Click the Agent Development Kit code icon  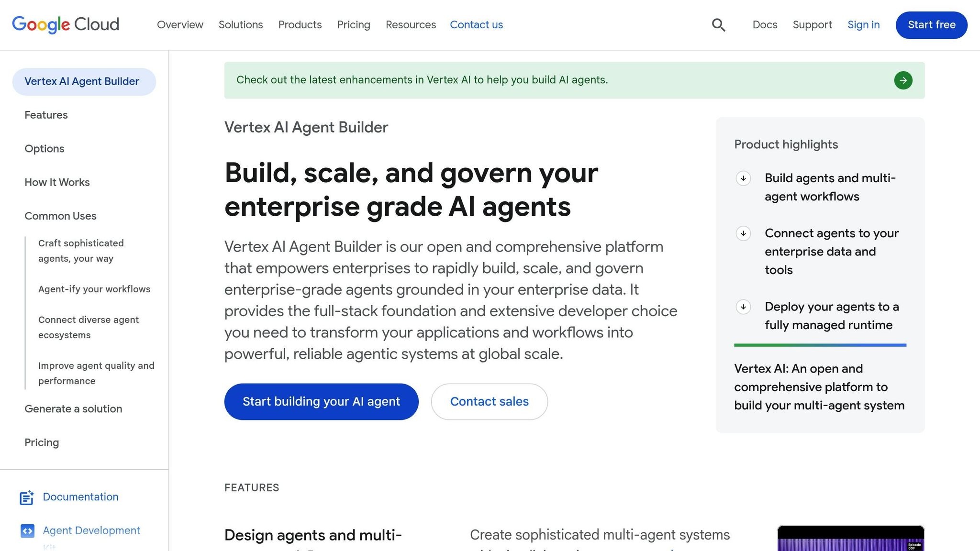click(27, 531)
